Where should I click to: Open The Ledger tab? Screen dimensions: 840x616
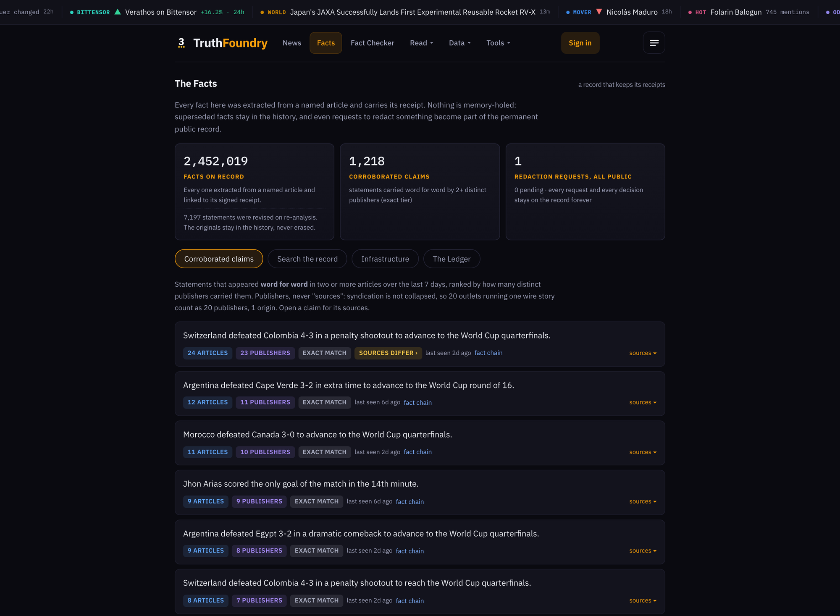[451, 259]
